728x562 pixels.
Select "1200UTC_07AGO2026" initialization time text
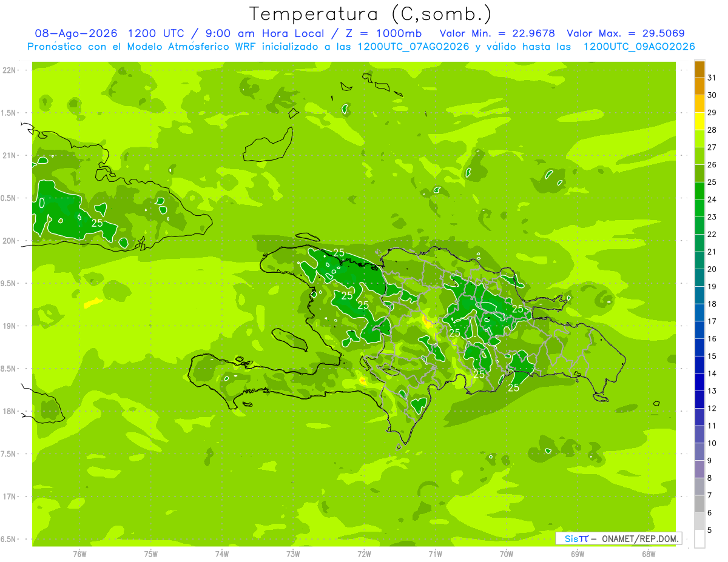coord(413,47)
